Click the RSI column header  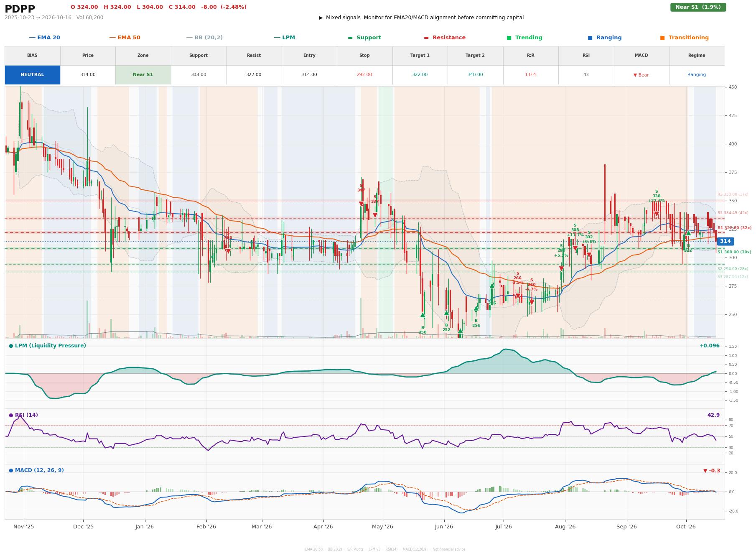[x=586, y=56]
